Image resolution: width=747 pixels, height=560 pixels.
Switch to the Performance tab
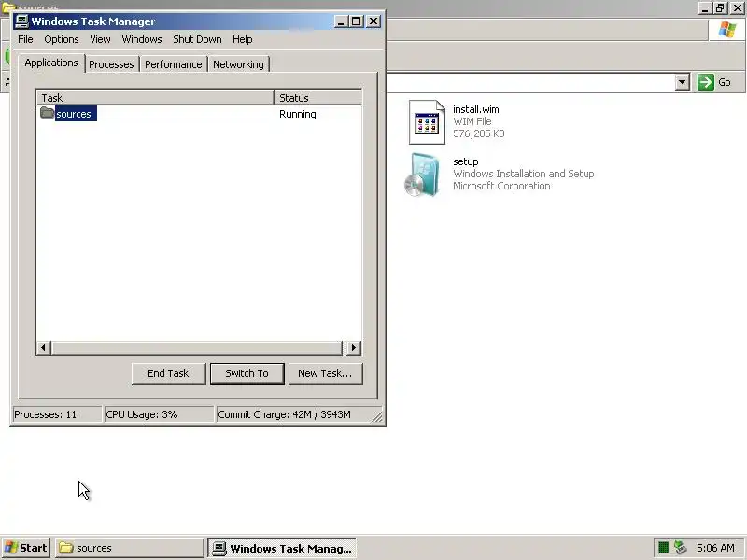174,64
